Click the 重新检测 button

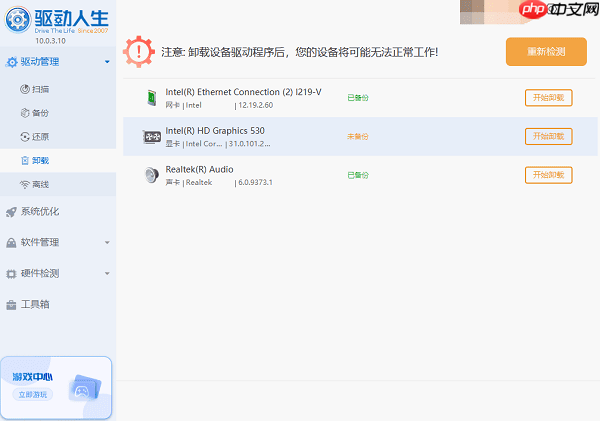pos(546,51)
